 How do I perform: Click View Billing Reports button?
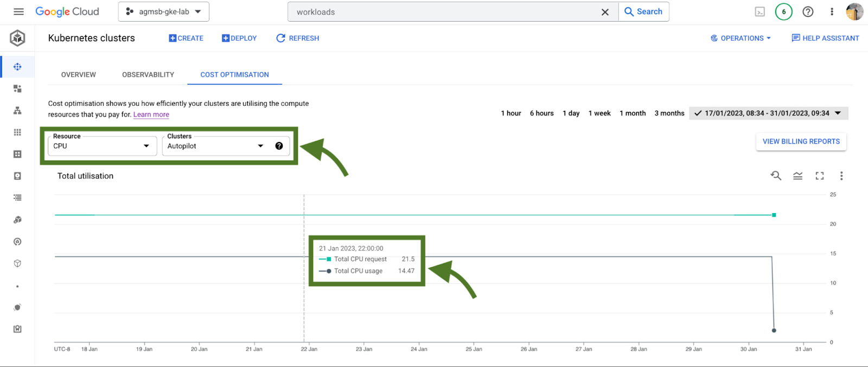[801, 141]
